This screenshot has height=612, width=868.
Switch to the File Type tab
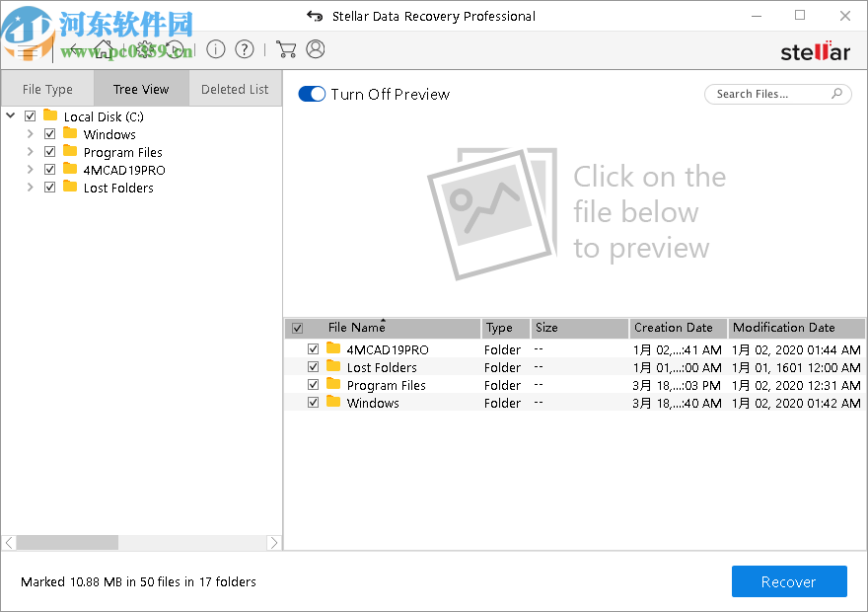(46, 89)
